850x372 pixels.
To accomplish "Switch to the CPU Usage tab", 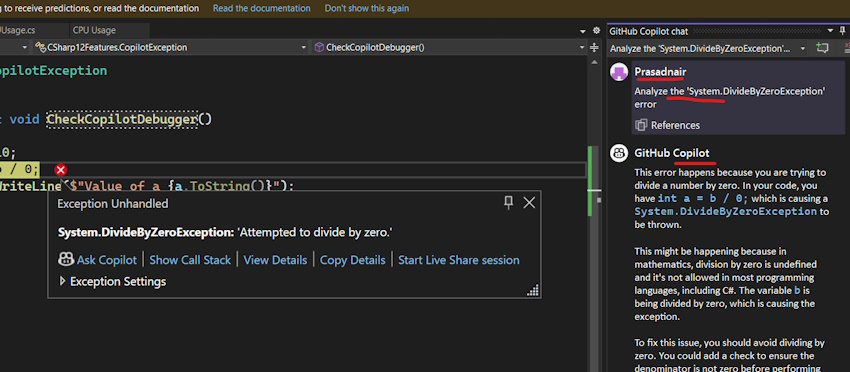I will click(x=94, y=30).
